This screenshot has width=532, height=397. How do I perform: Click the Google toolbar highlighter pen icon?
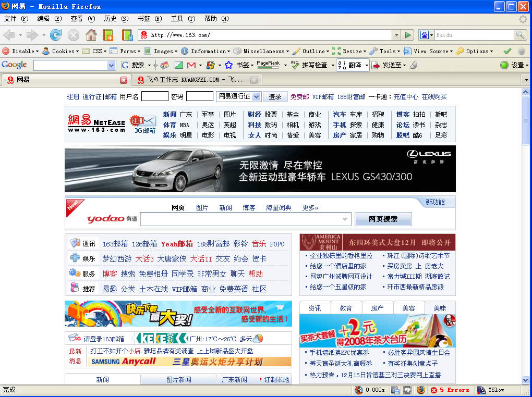(x=414, y=65)
